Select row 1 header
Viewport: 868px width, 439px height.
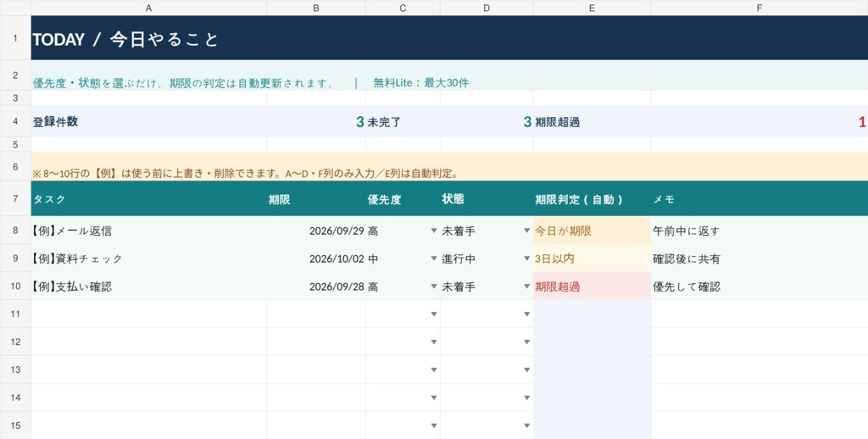click(x=15, y=38)
